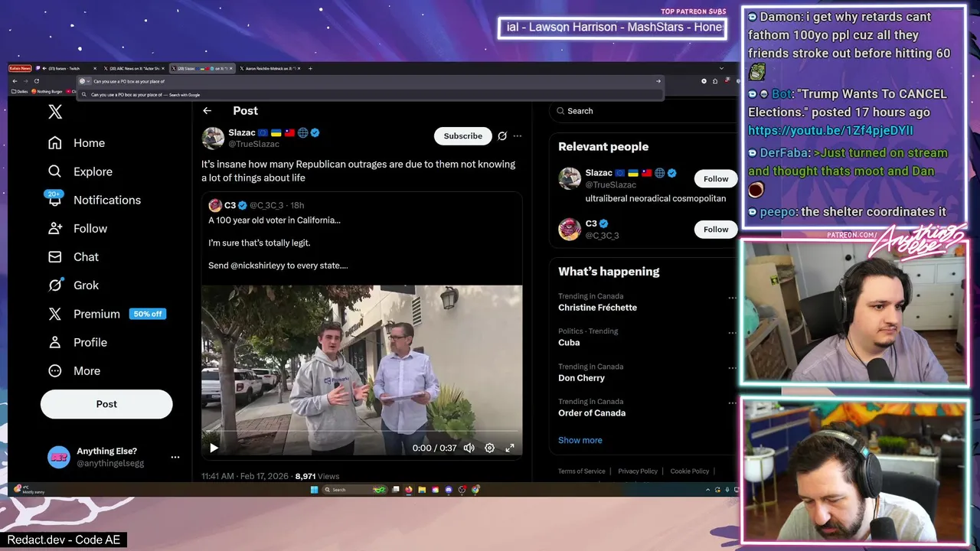The height and width of the screenshot is (551, 980).
Task: Open options dots for Christine Fréchette trend
Action: coord(732,298)
